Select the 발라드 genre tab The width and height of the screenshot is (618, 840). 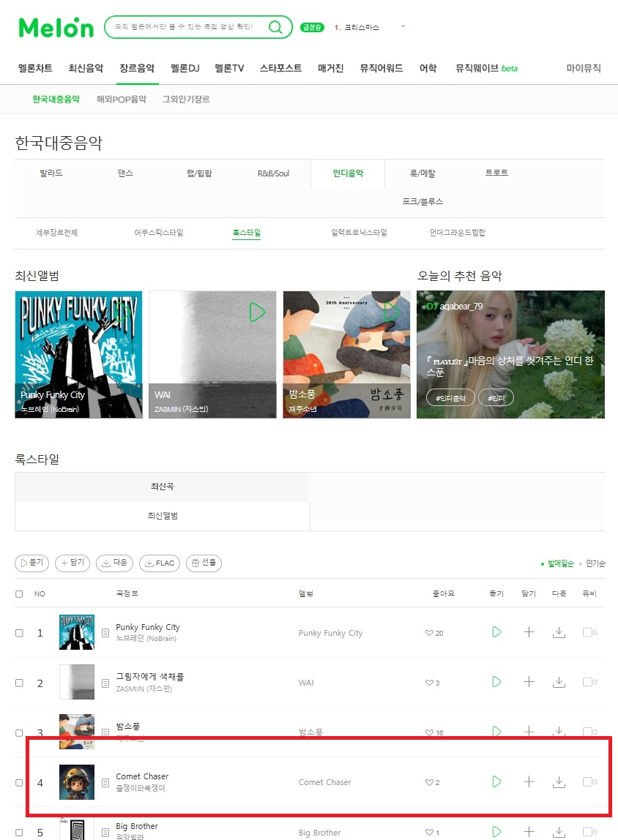[51, 173]
